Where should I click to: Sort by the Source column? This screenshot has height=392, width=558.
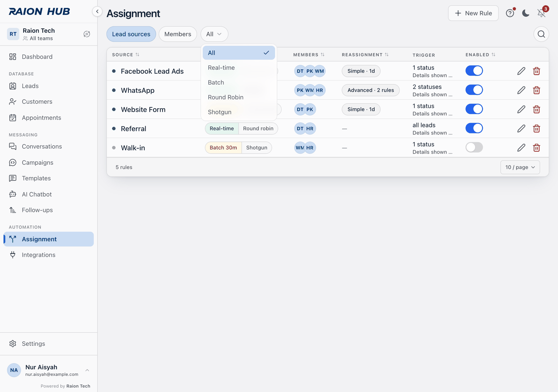(126, 55)
